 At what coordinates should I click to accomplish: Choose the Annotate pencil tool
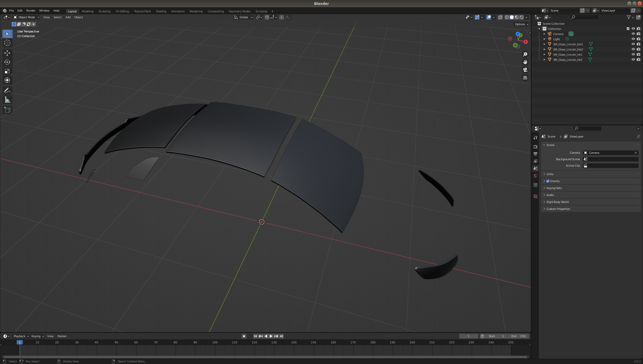(7, 90)
